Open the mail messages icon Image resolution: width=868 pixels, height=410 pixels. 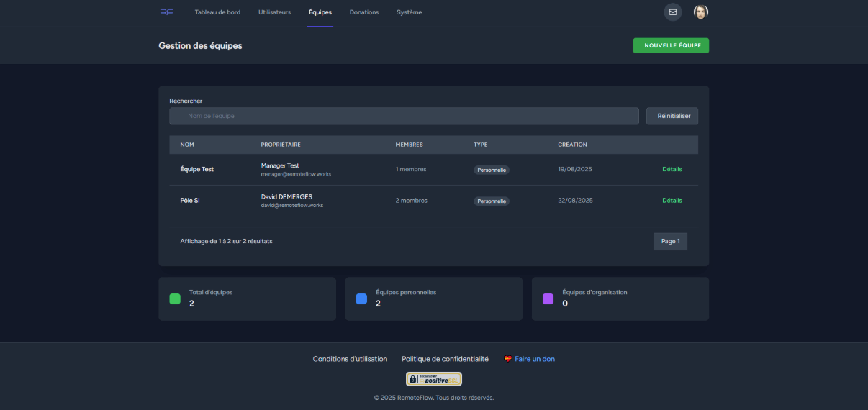pos(673,12)
